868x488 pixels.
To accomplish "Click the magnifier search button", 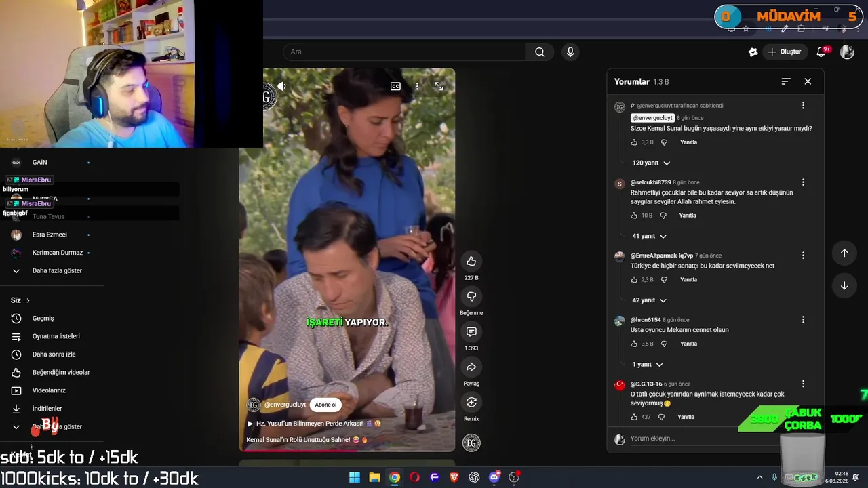I will [540, 52].
